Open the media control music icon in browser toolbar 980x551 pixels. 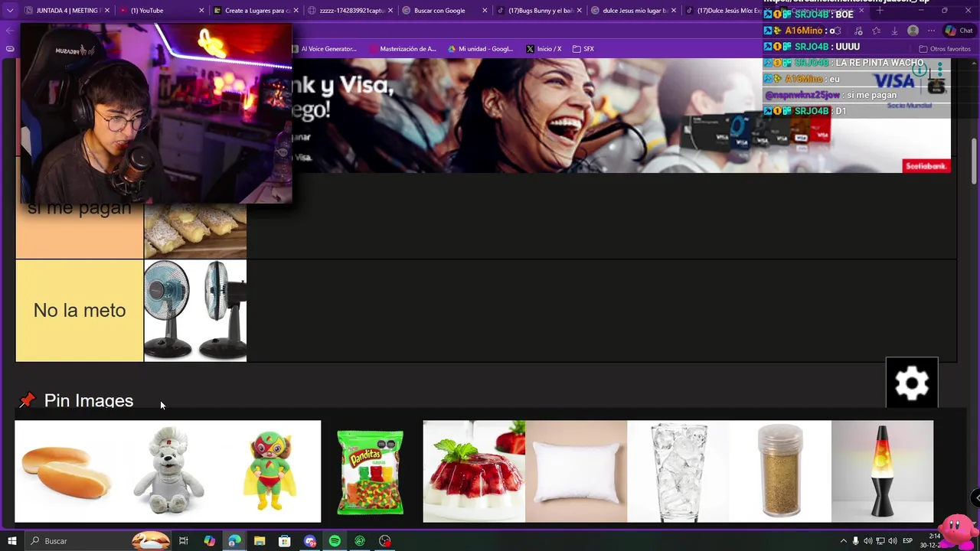857,31
